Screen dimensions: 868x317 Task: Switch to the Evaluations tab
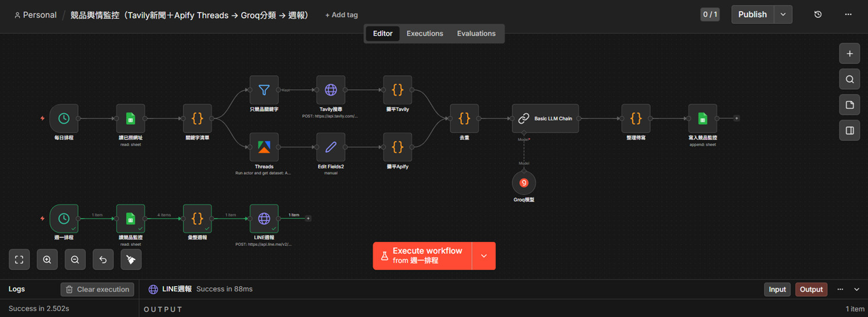tap(476, 33)
